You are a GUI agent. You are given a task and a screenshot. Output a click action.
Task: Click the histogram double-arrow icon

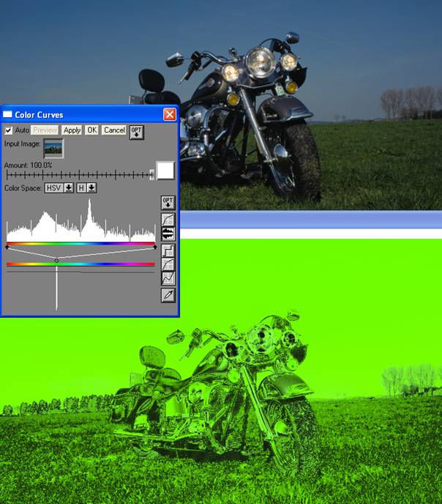click(x=168, y=234)
